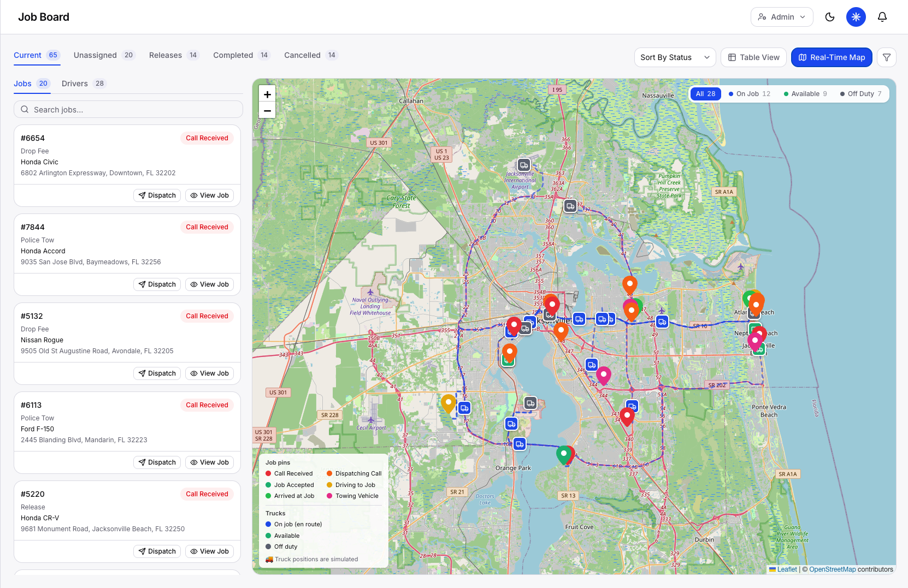The image size is (908, 588).
Task: Select the Jobs sub-tab
Action: coord(32,84)
